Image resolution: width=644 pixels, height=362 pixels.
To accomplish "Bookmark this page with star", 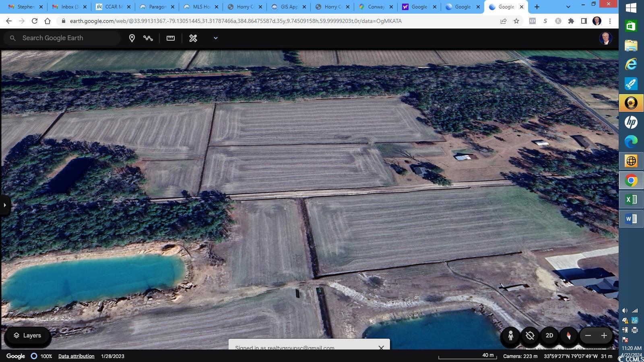I will pyautogui.click(x=516, y=21).
